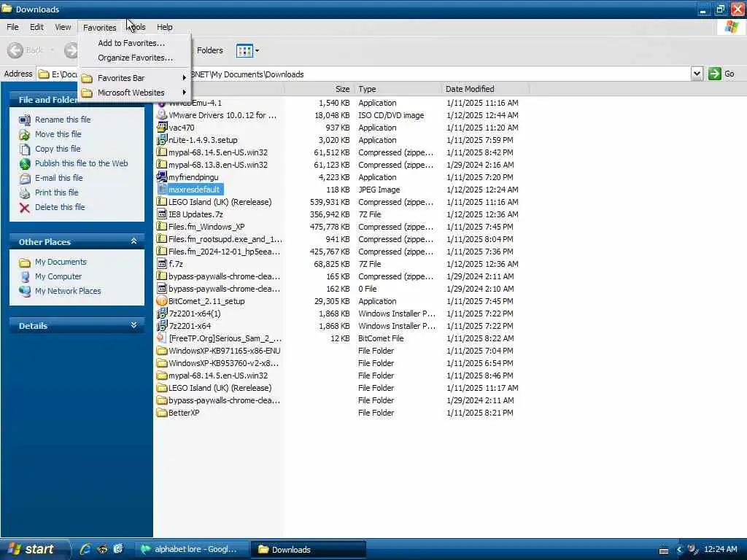Viewport: 747px width, 560px height.
Task: Expand Microsoft Websites submenu arrow
Action: [x=184, y=93]
